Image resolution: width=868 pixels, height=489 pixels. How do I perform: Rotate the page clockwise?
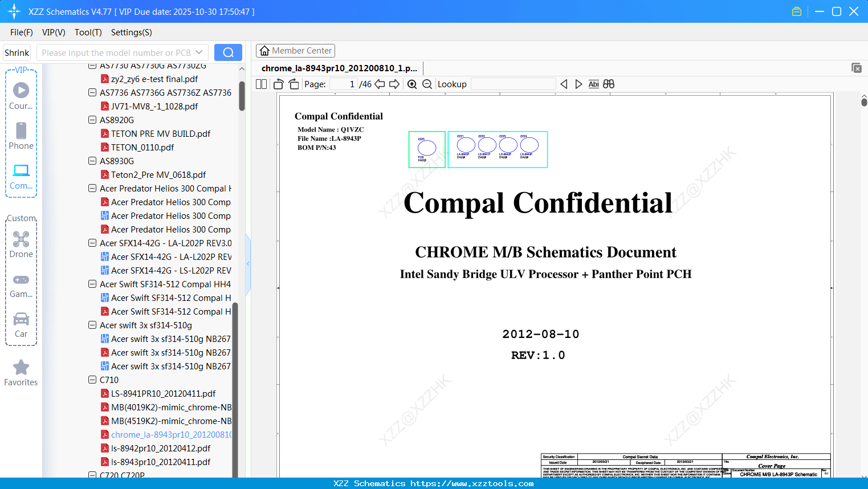point(294,84)
